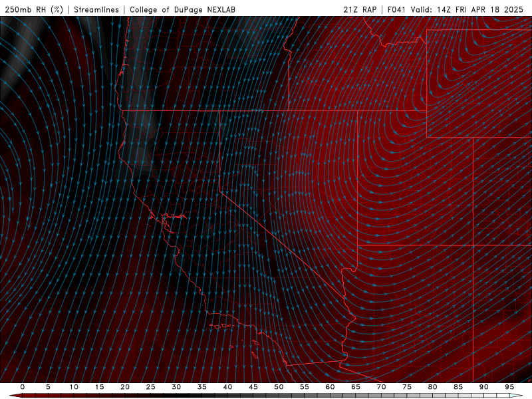Click the '21Z RAP' model run label
This screenshot has height=399, width=532.
(360, 9)
